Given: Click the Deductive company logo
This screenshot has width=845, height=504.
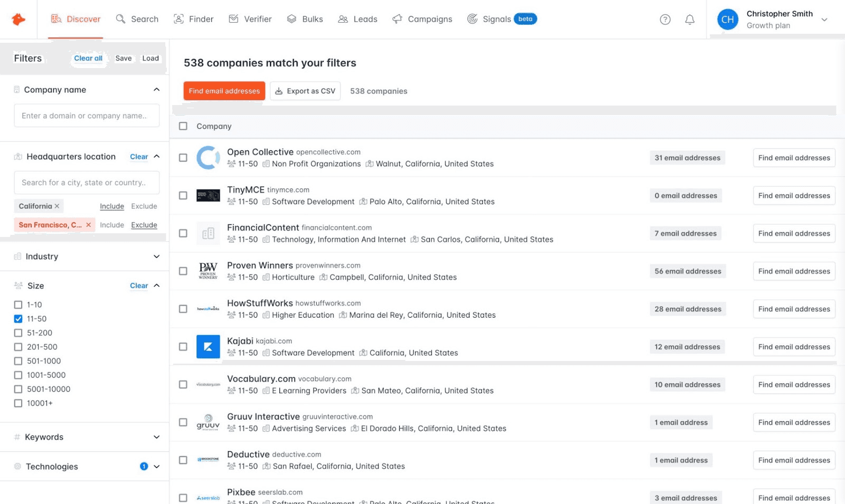Looking at the screenshot, I should (x=208, y=460).
